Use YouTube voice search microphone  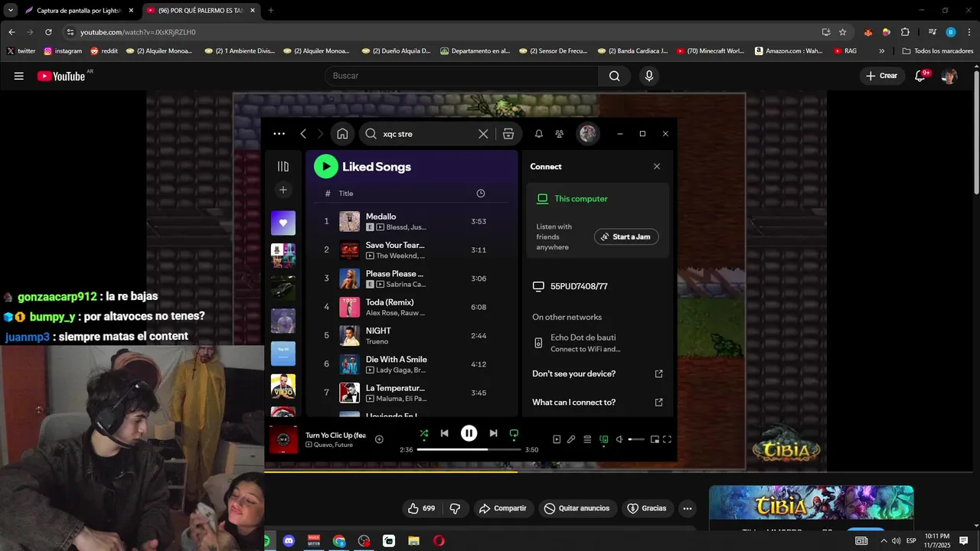pos(649,76)
